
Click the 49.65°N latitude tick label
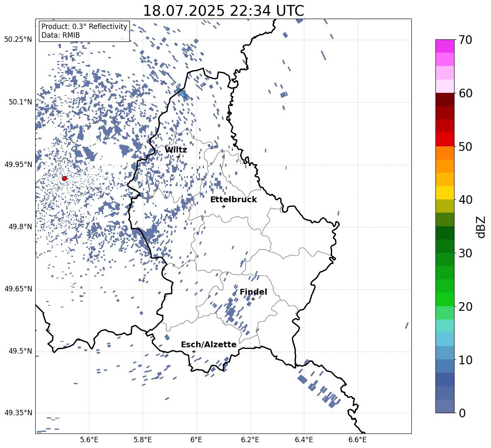coord(18,288)
